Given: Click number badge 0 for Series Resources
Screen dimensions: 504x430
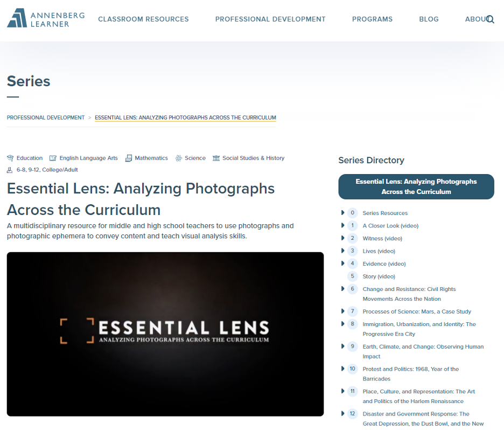Looking at the screenshot, I should (x=353, y=213).
